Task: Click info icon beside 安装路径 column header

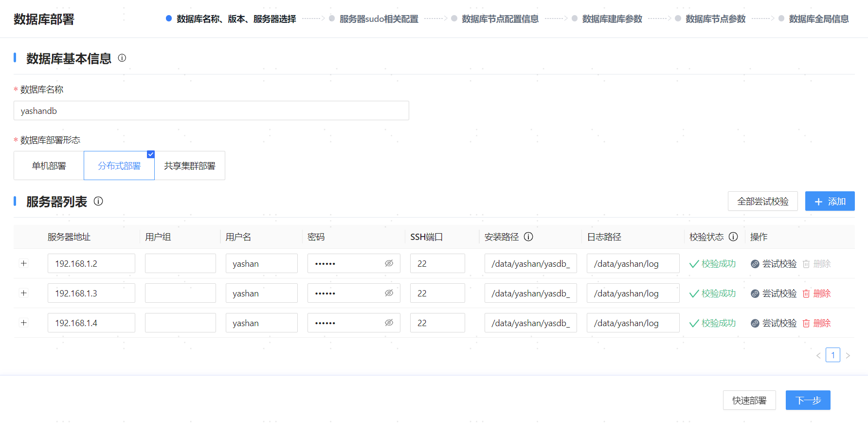Action: 528,237
